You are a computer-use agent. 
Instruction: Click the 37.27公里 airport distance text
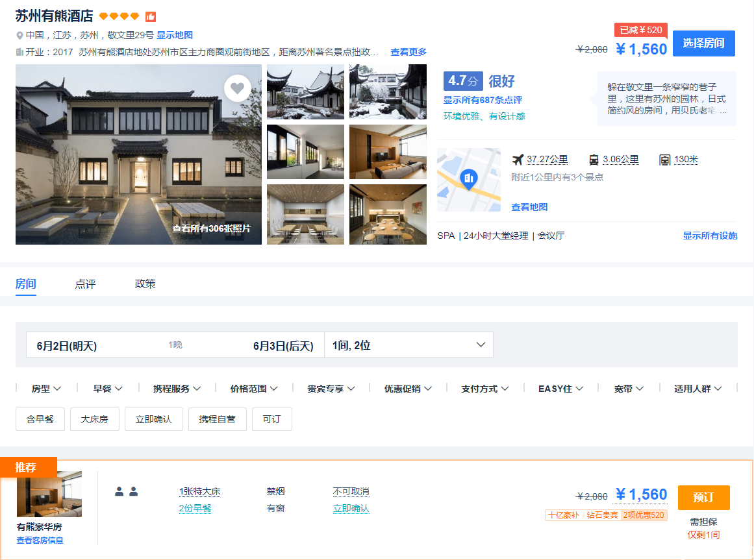click(547, 159)
